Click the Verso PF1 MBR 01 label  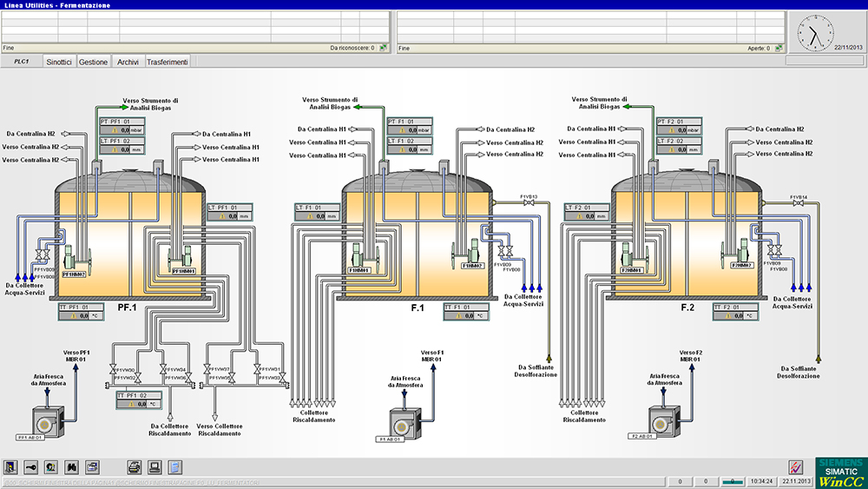pos(76,355)
